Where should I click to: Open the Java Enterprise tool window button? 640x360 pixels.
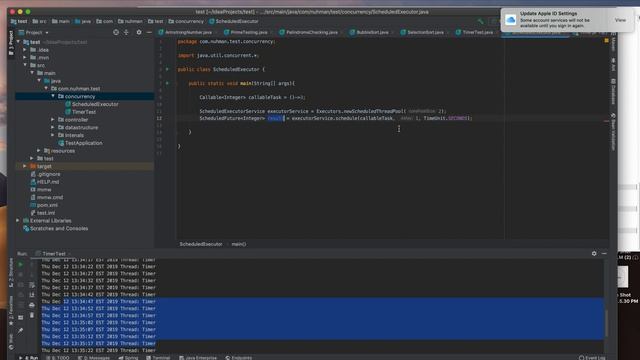pos(198,358)
